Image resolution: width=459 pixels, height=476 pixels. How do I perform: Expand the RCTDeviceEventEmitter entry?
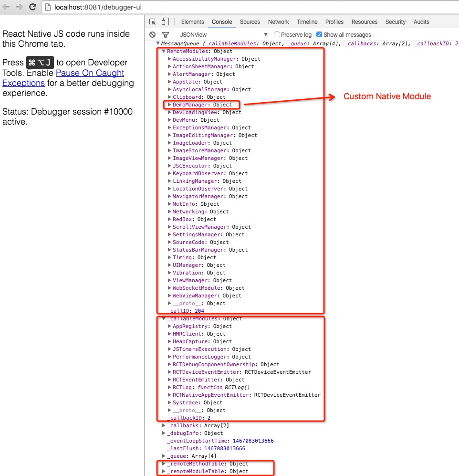click(x=169, y=372)
